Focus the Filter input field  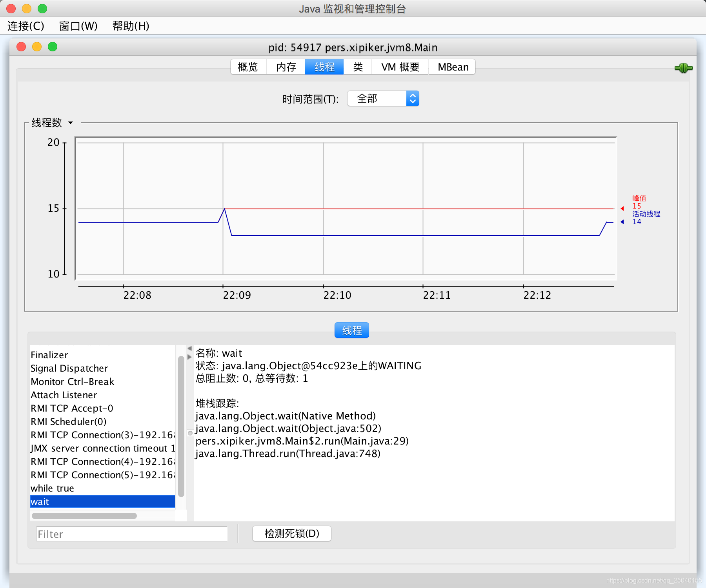(132, 534)
